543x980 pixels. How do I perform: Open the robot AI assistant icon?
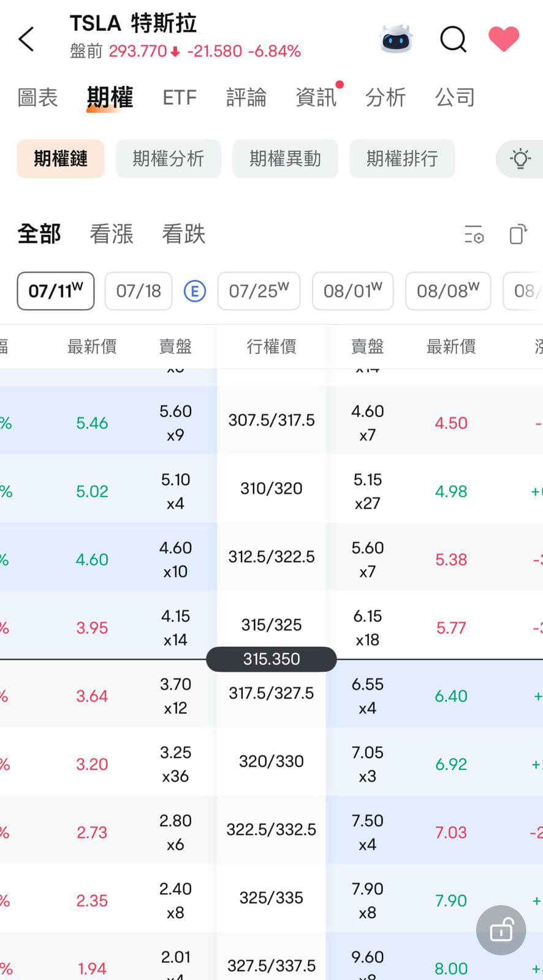click(396, 39)
